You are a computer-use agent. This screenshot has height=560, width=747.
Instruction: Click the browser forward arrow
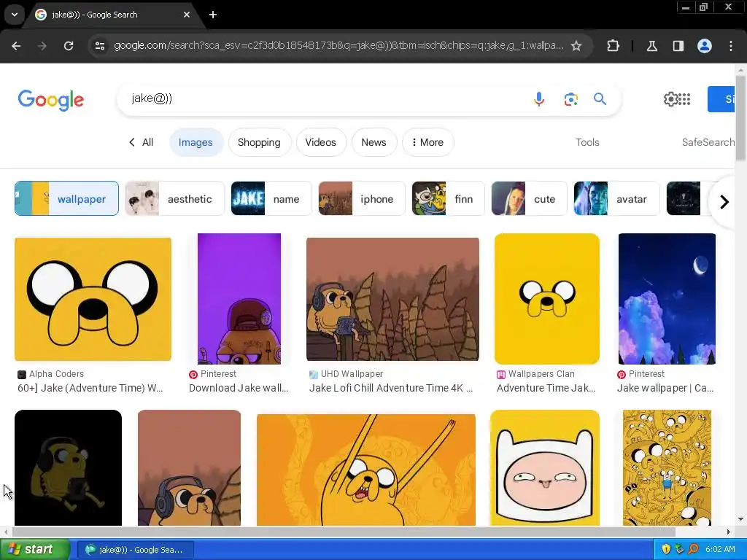[42, 46]
